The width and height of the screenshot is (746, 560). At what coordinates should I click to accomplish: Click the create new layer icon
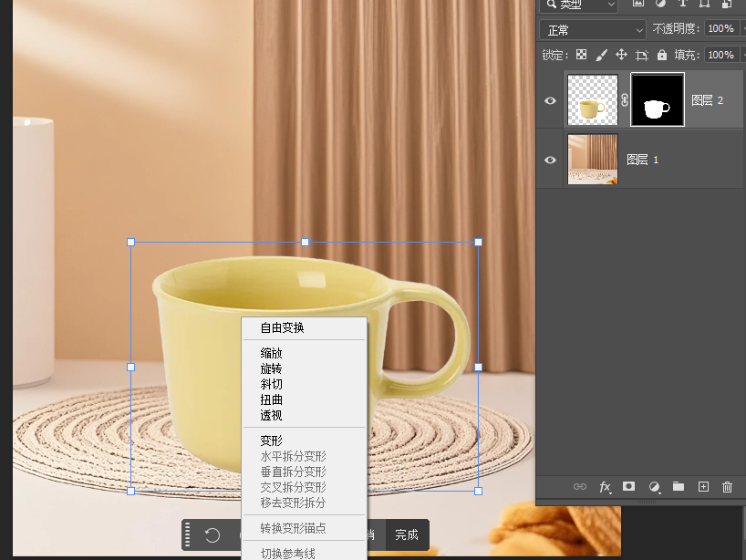point(703,487)
